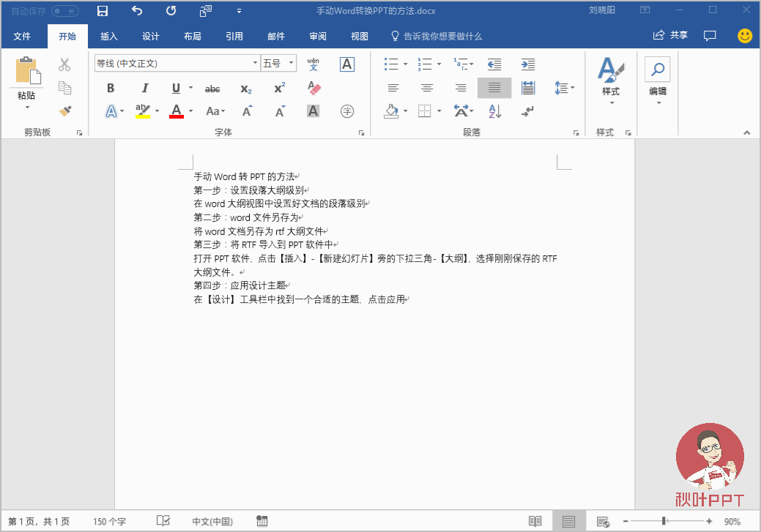Click the bullet list icon
The image size is (761, 532).
391,64
